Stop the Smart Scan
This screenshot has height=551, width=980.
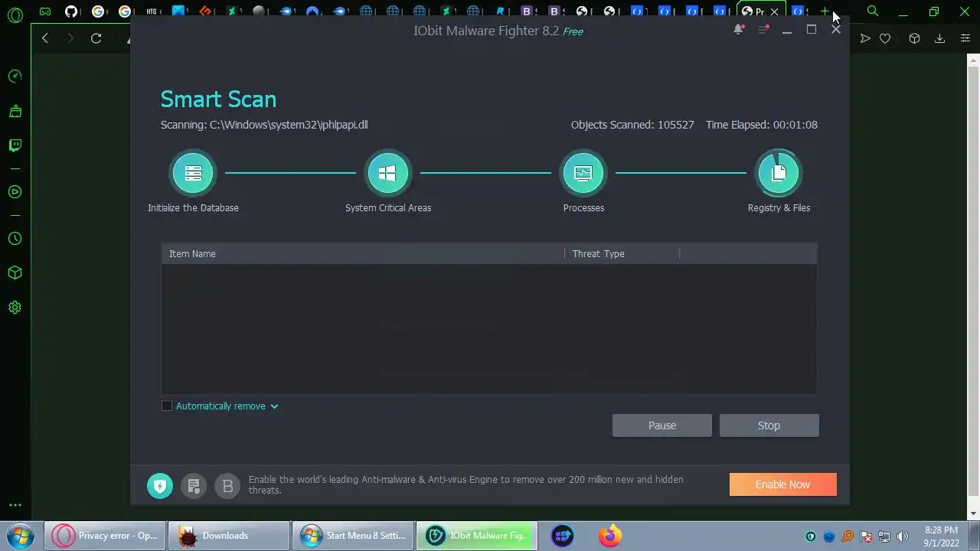pos(769,425)
